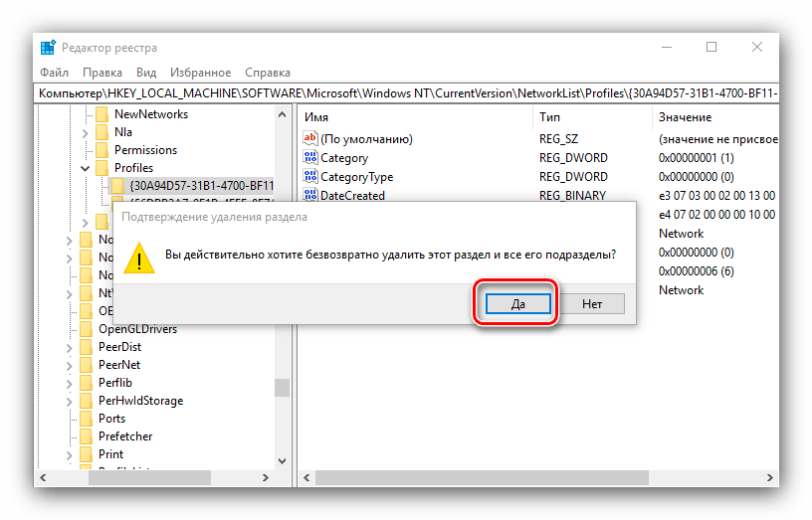Open the Файл menu

[54, 73]
